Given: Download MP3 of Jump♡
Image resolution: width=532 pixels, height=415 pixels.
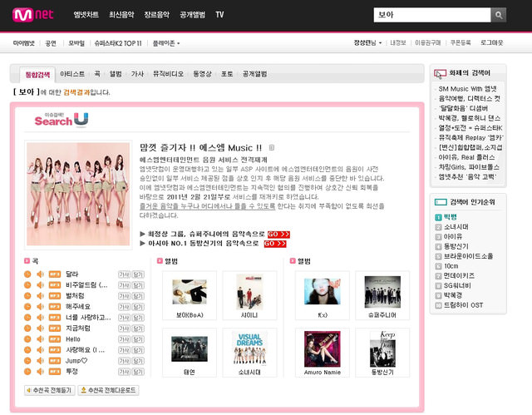Looking at the screenshot, I should [55, 361].
